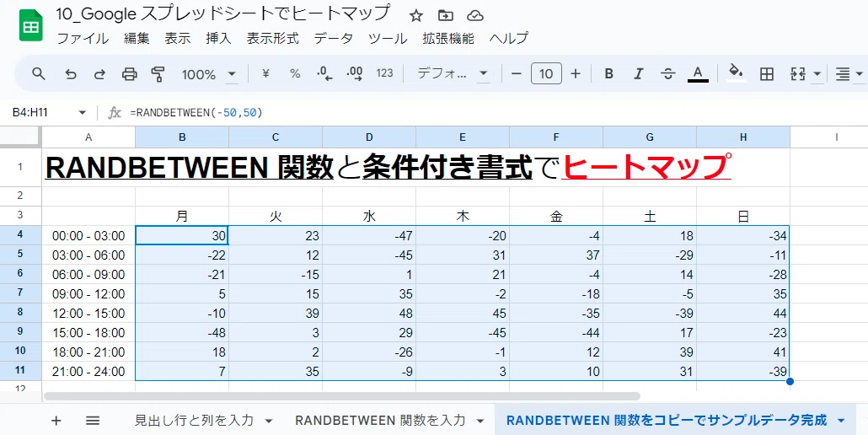Viewport: 868px width, 435px height.
Task: Open the B4:H11 name box dropdown
Action: (x=83, y=113)
